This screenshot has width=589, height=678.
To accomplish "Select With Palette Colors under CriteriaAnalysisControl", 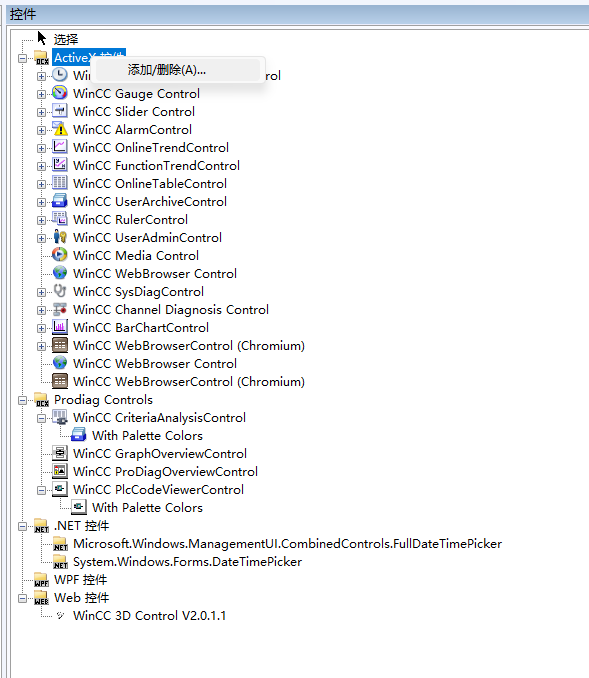I will pos(147,435).
